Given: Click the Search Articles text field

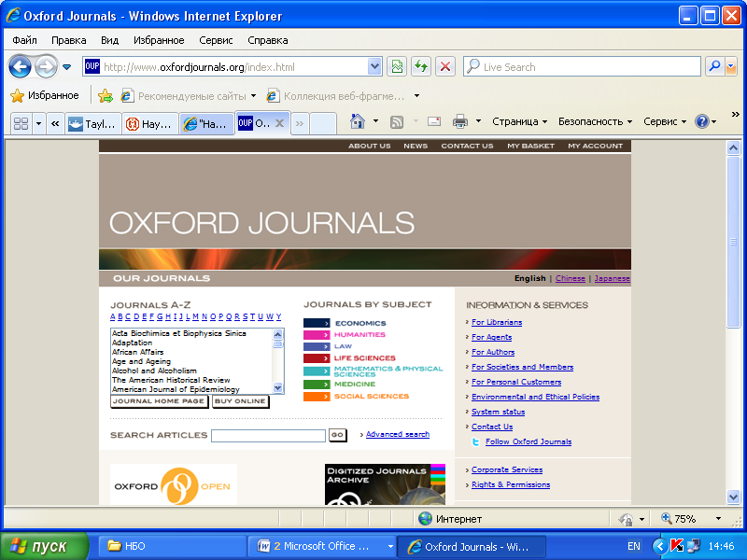Looking at the screenshot, I should [x=268, y=435].
